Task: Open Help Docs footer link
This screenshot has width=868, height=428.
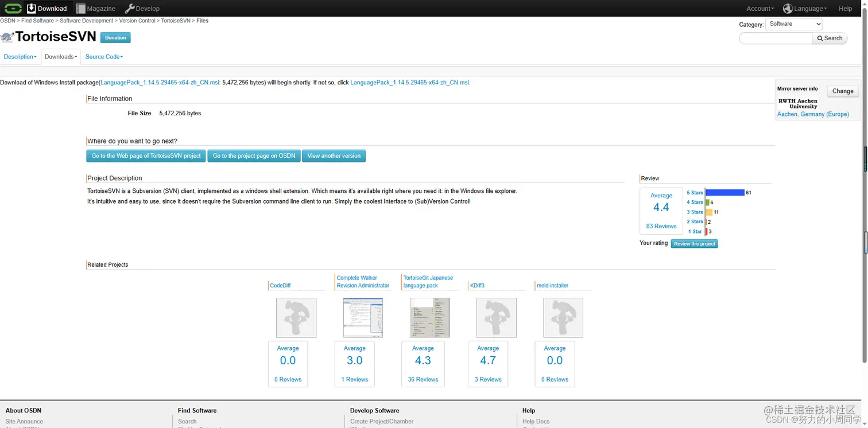Action: coord(536,422)
